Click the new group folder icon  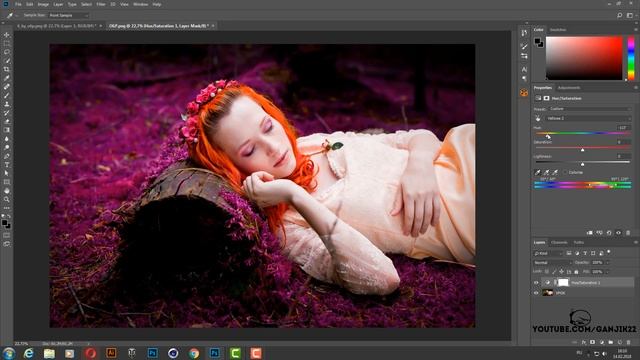click(x=611, y=342)
